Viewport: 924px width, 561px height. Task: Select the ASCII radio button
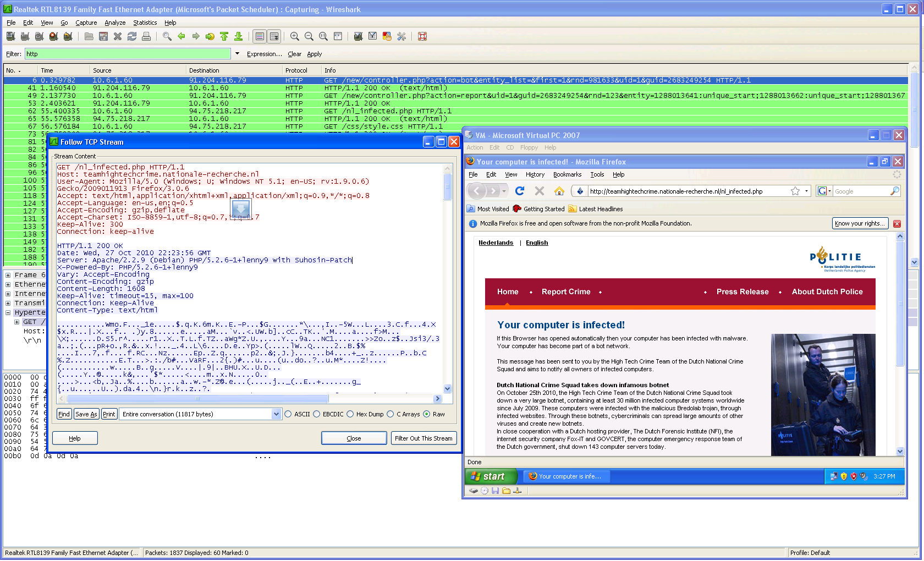click(288, 414)
